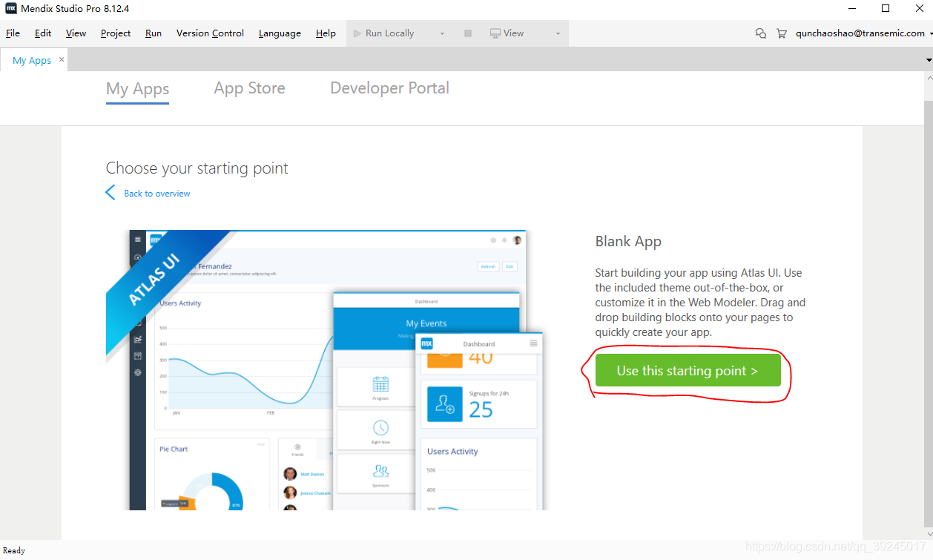Click the vertical scrollbar on the right

pos(928,297)
